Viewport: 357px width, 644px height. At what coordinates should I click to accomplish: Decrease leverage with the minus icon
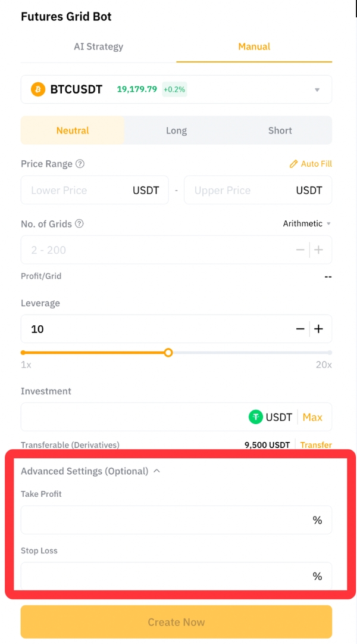[x=300, y=329]
